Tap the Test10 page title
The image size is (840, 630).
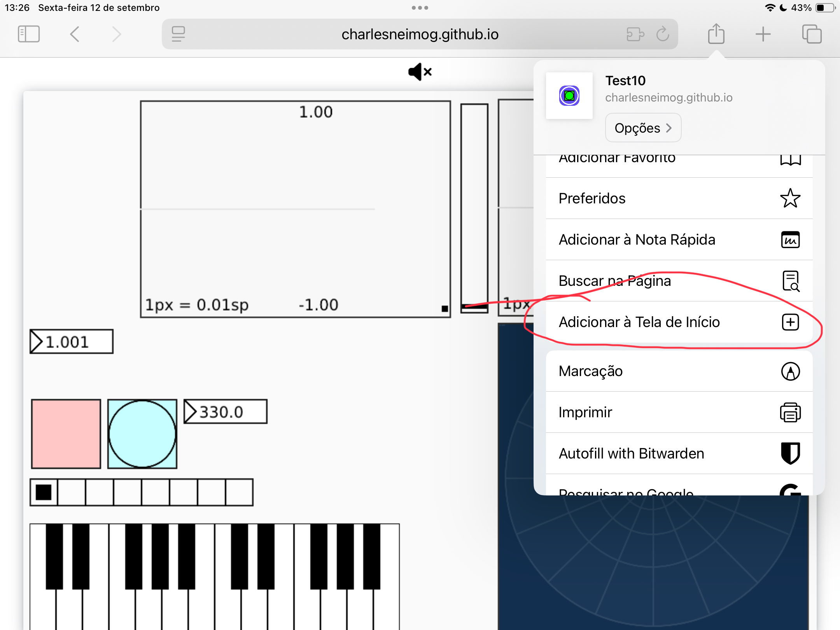[625, 80]
